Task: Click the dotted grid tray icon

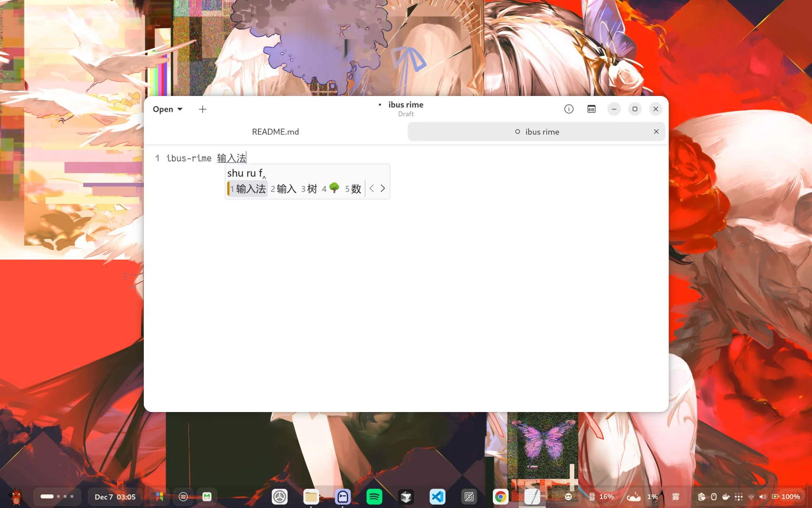Action: (739, 497)
